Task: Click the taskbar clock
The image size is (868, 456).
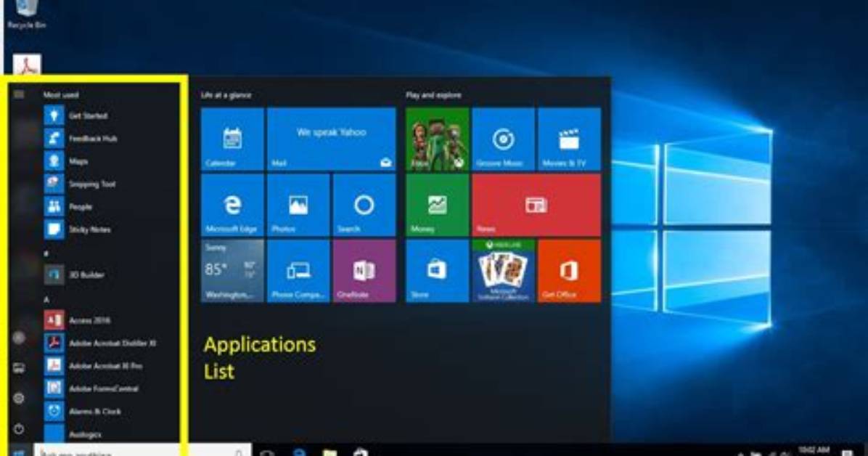Action: [814, 450]
